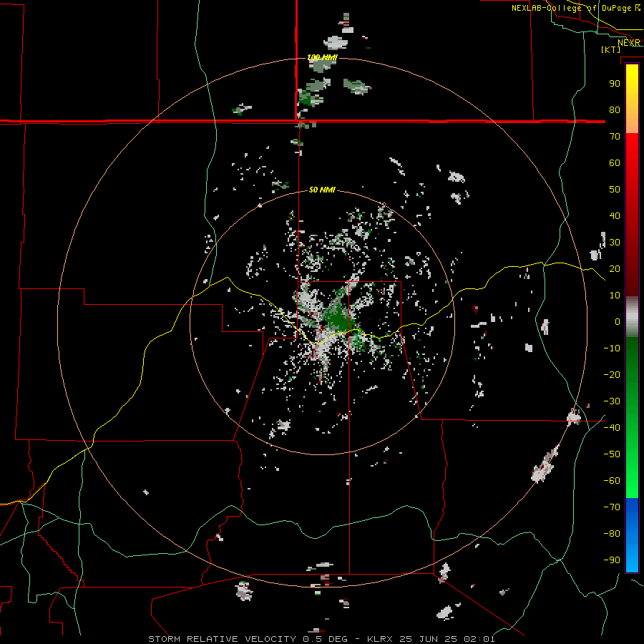
Task: Click the 10 value on the velocity scale
Action: tap(615, 296)
